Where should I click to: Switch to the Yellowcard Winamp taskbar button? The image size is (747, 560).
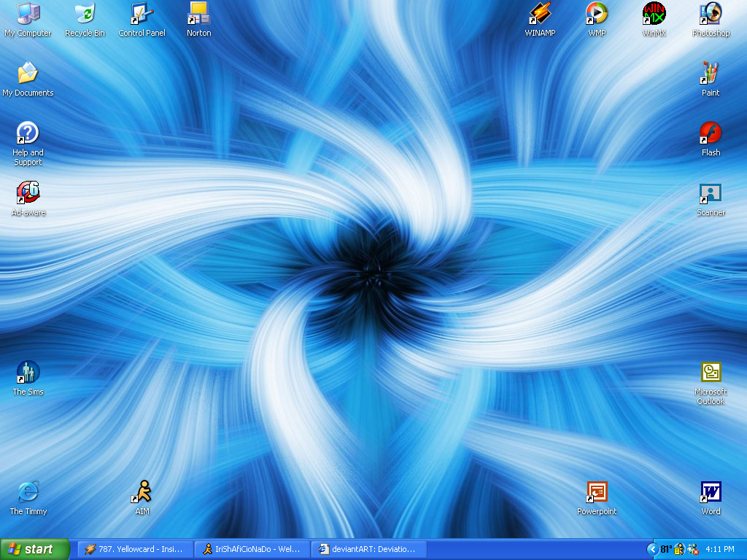tap(135, 550)
